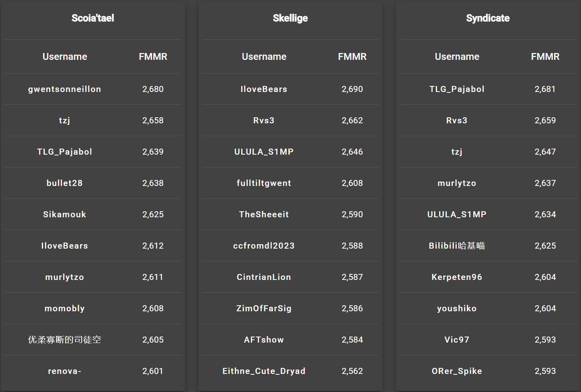This screenshot has width=581, height=392.
Task: Click the Sikamouk username entry
Action: pyautogui.click(x=65, y=214)
